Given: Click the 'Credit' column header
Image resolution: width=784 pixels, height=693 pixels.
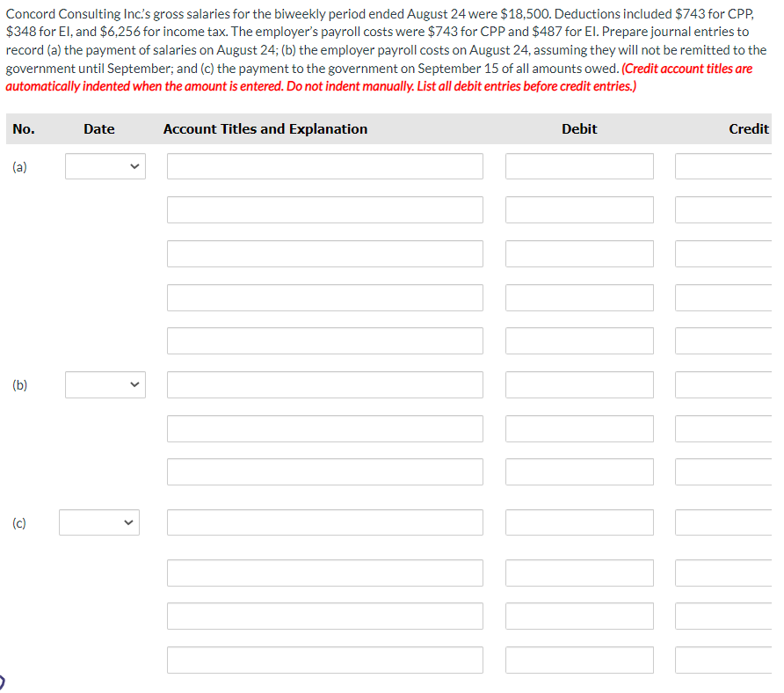Looking at the screenshot, I should (x=749, y=129).
